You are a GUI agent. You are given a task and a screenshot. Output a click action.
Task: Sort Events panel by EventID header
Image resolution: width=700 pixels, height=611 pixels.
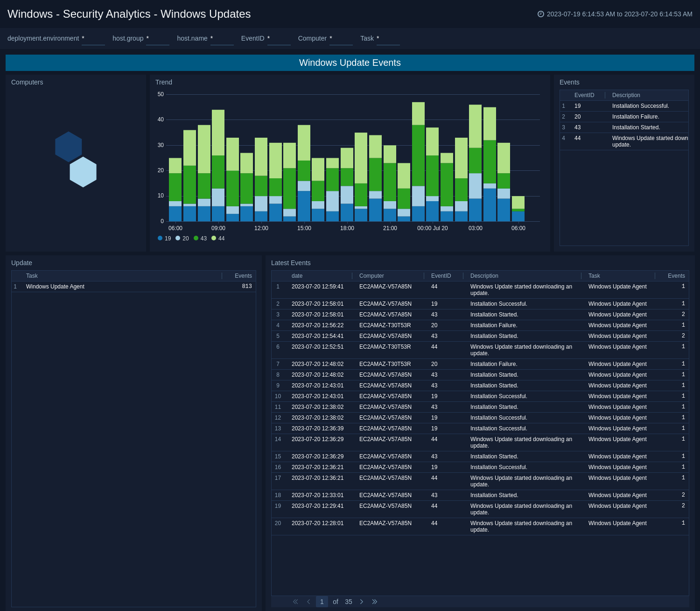point(584,95)
